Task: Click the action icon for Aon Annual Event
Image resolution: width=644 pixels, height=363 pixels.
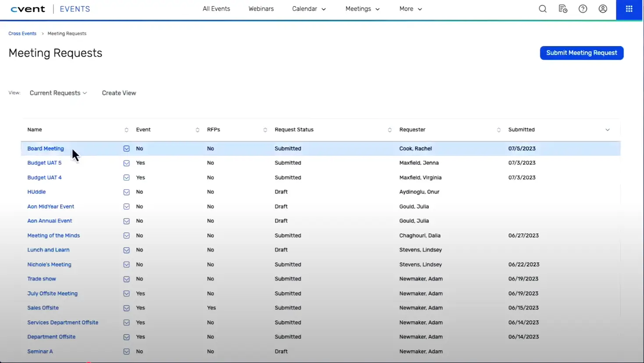Action: pyautogui.click(x=126, y=221)
